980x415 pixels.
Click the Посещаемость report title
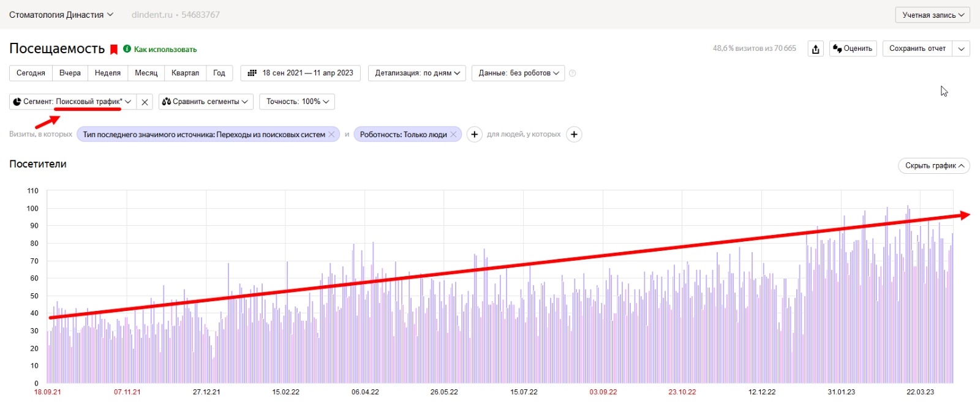pos(57,49)
